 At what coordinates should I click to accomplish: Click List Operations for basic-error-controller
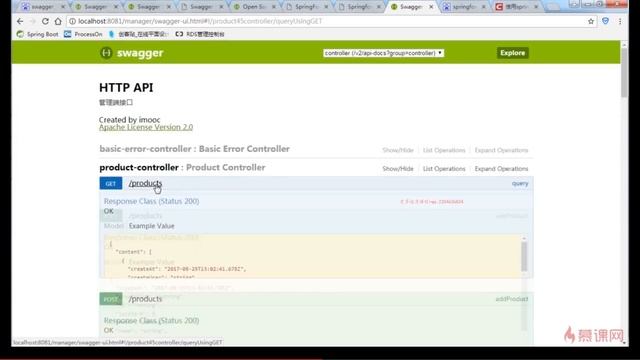(444, 150)
